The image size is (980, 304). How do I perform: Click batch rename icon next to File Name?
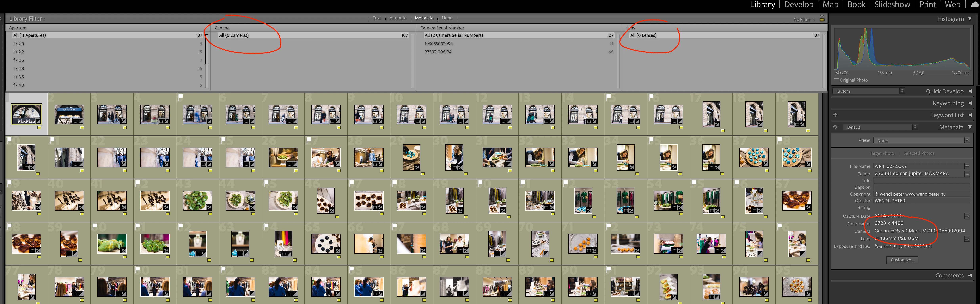point(967,166)
